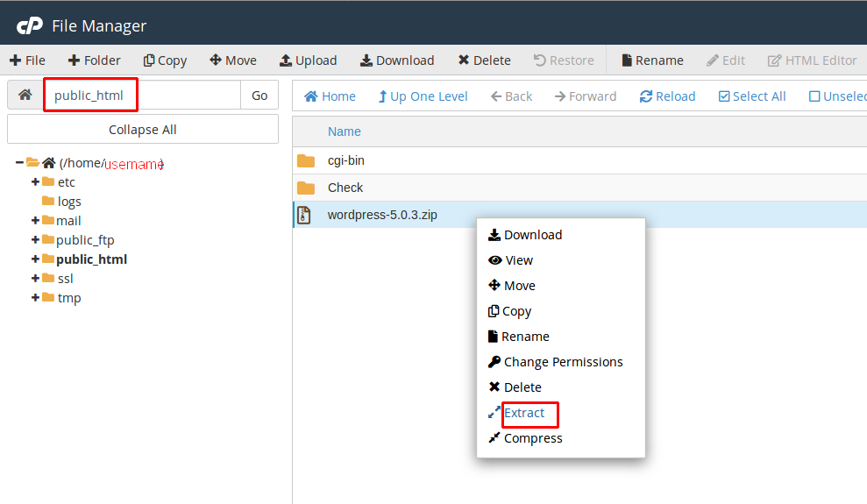Select public_html label in the tree
867x504 pixels.
[x=91, y=259]
